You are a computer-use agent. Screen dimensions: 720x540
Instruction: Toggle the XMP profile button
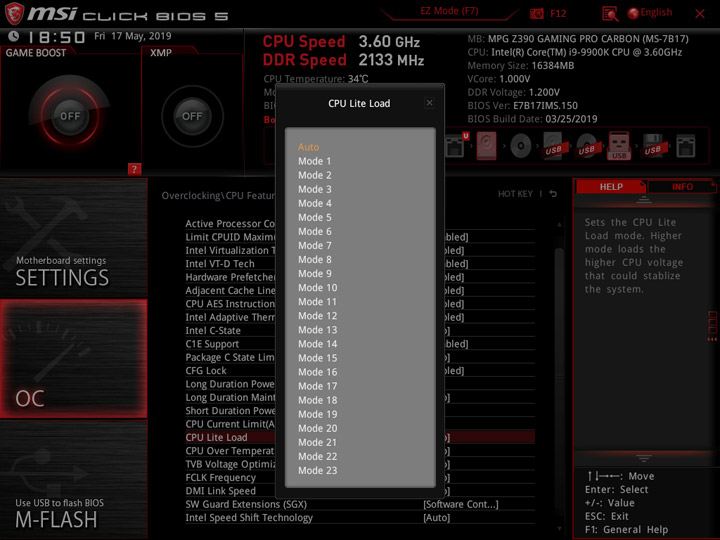[192, 116]
